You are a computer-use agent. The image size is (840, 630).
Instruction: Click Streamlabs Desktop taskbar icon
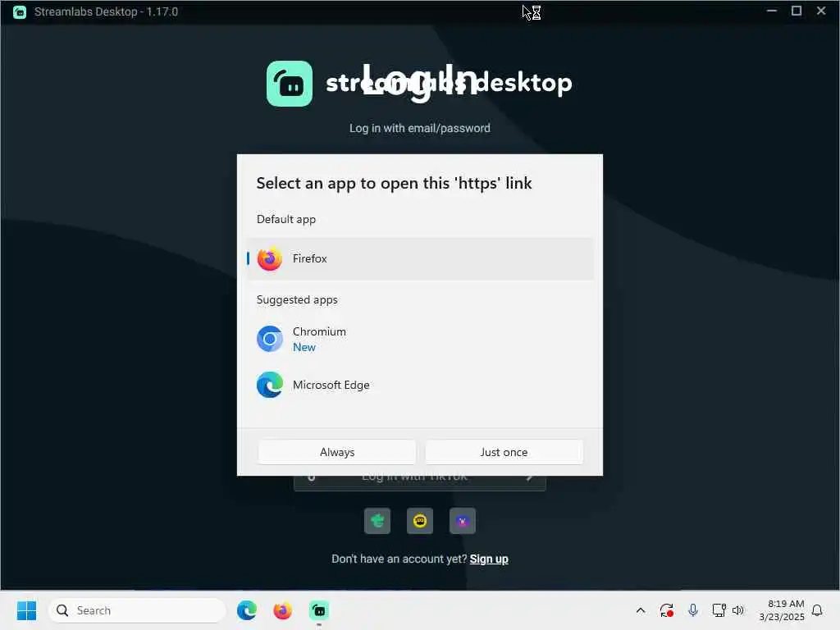[x=319, y=610]
